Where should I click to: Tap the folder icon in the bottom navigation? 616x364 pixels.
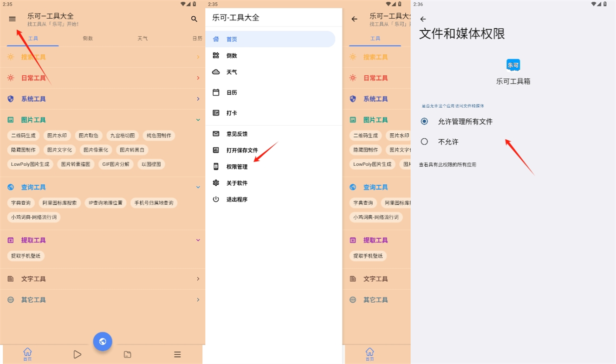click(x=127, y=355)
